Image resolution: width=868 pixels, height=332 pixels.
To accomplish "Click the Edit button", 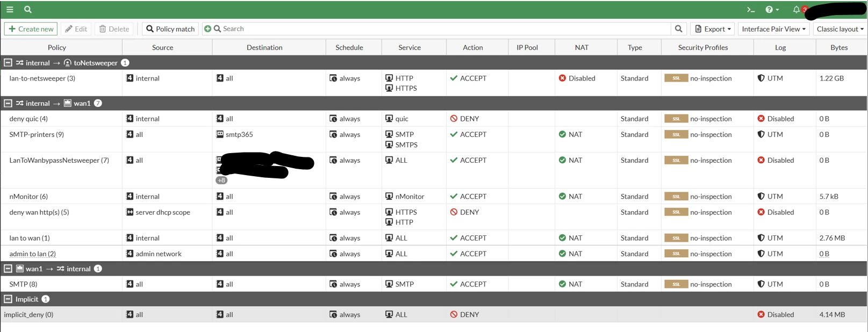I will point(76,29).
